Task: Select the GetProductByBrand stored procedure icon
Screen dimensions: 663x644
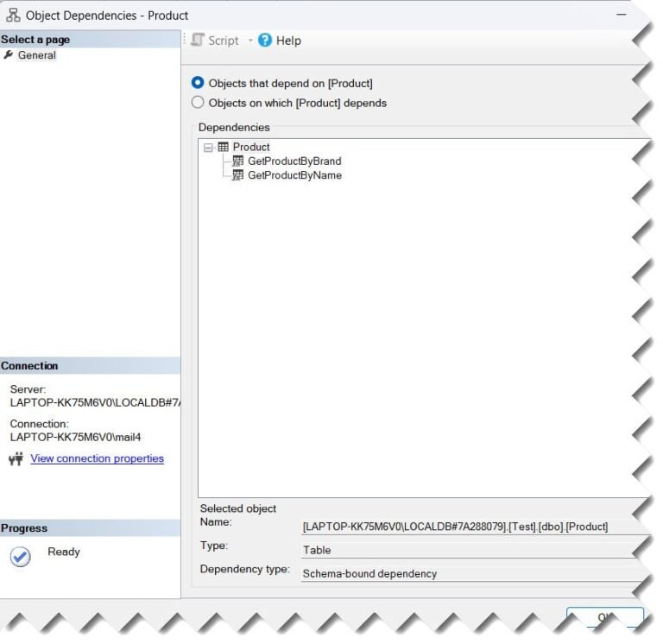Action: click(238, 161)
